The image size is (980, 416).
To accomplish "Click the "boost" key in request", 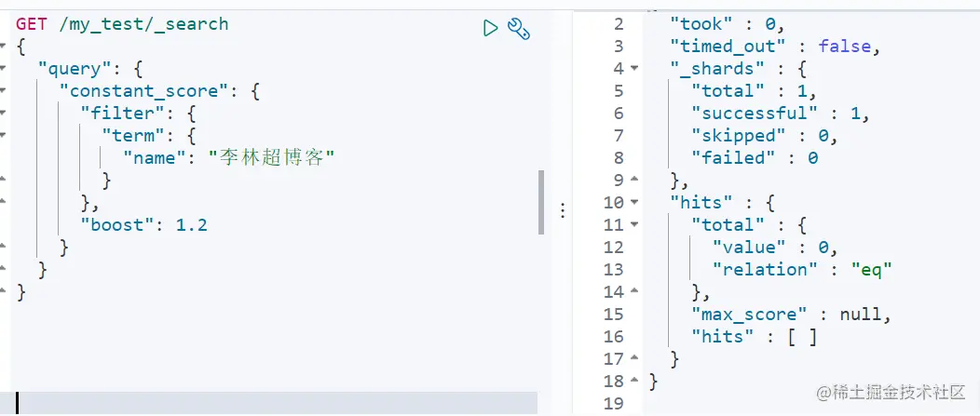I will click(x=117, y=225).
